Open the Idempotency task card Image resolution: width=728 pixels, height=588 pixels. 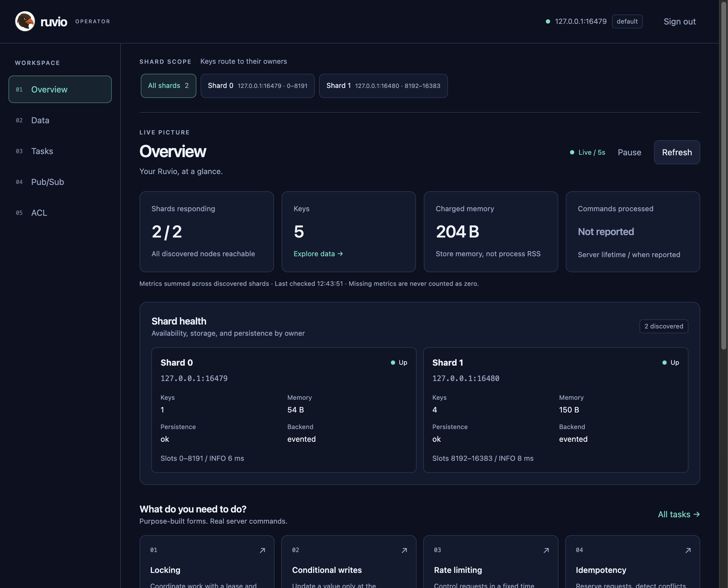tap(633, 562)
